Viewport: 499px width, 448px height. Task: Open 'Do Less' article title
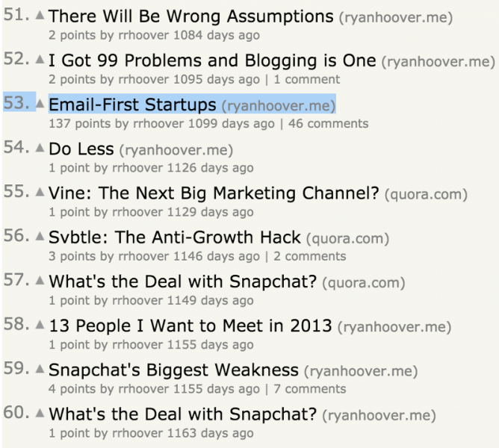coord(81,149)
